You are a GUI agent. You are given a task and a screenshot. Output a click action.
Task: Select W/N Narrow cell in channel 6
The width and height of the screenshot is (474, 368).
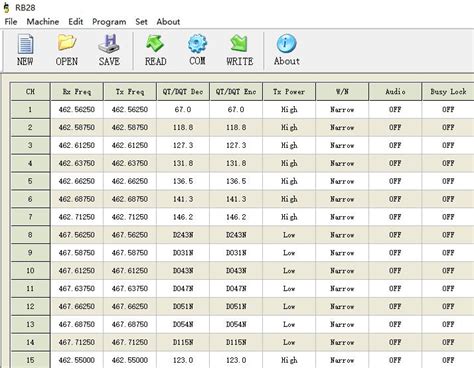coord(342,199)
